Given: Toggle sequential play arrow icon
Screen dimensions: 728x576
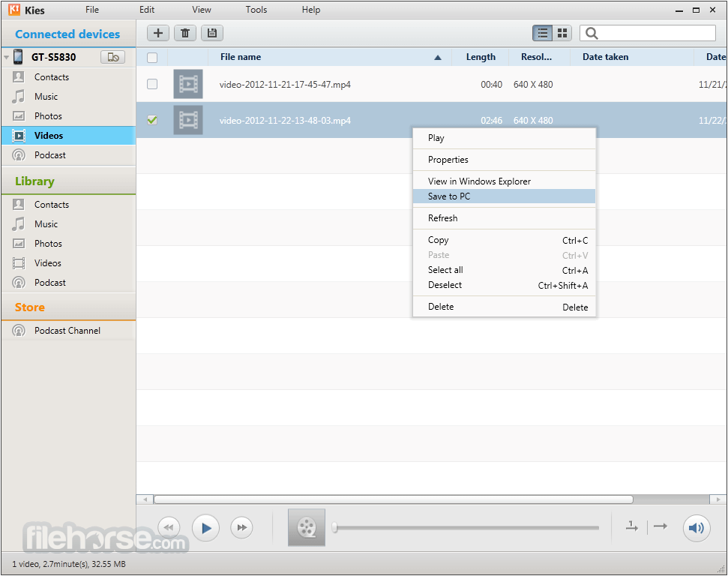Looking at the screenshot, I should [661, 526].
